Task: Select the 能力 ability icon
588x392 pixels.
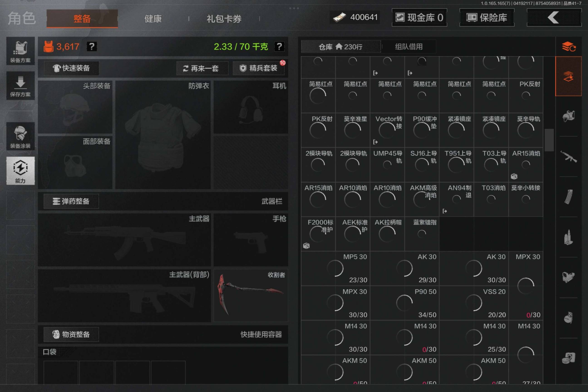Action: click(x=20, y=171)
